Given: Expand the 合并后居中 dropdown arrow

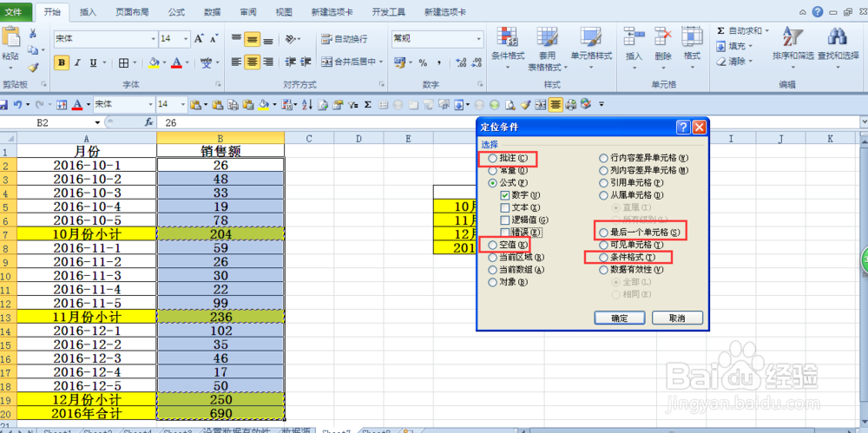Looking at the screenshot, I should coord(381,62).
